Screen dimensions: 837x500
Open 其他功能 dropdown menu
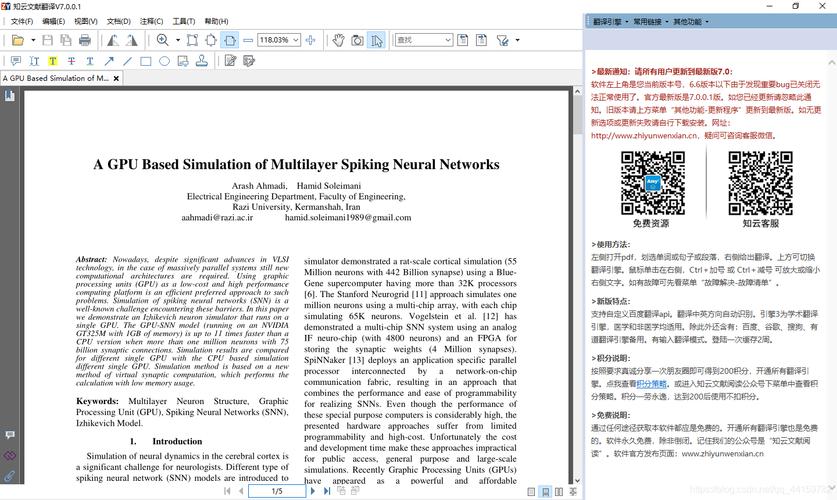690,22
